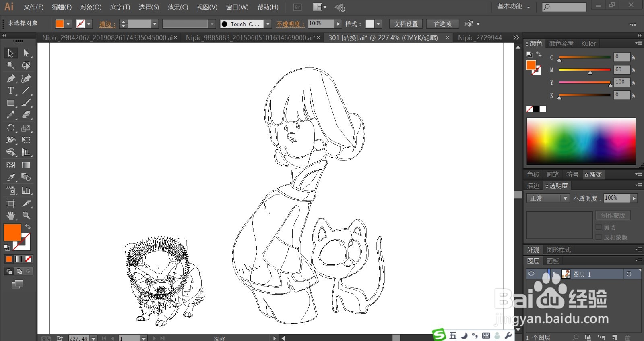Select the Selection (black arrow) tool
Screen dimensions: 644x341
coord(11,53)
